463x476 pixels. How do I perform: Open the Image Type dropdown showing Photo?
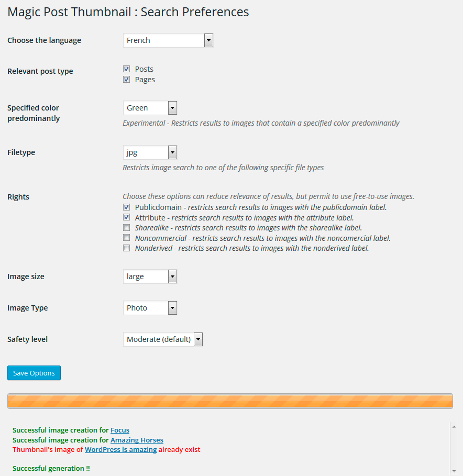[150, 308]
